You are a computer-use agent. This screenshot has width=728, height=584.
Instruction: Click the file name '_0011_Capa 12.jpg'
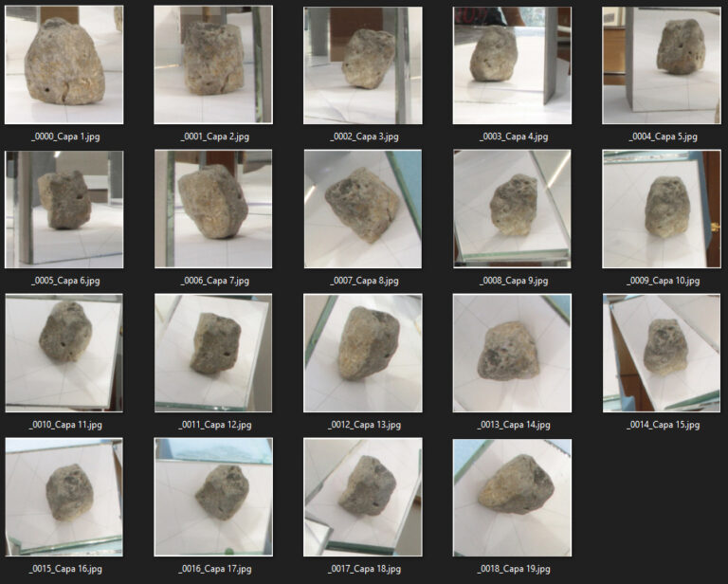click(x=215, y=425)
